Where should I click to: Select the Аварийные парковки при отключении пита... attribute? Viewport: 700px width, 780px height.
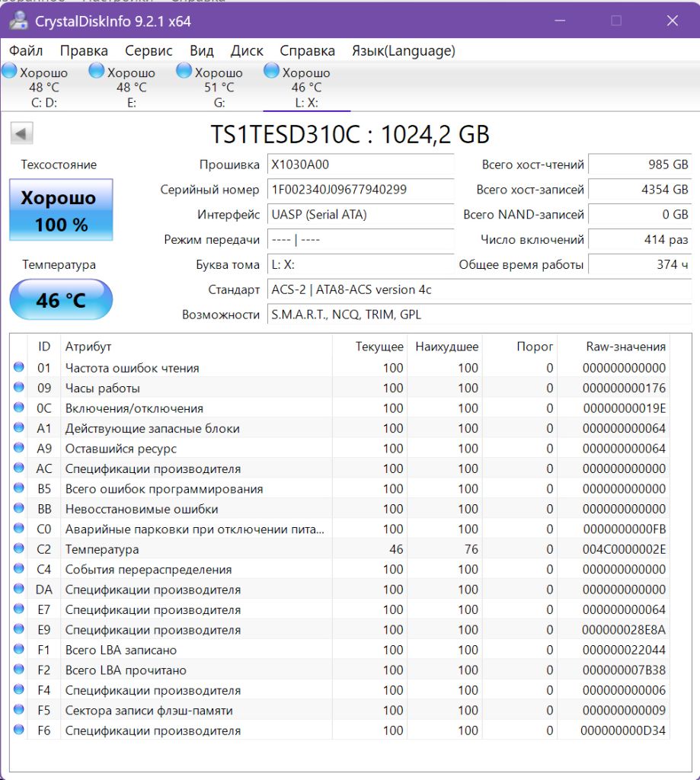pyautogui.click(x=194, y=529)
